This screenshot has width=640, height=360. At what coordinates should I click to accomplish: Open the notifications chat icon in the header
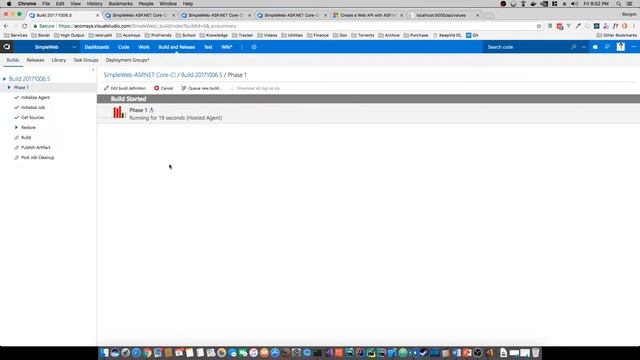click(x=607, y=47)
